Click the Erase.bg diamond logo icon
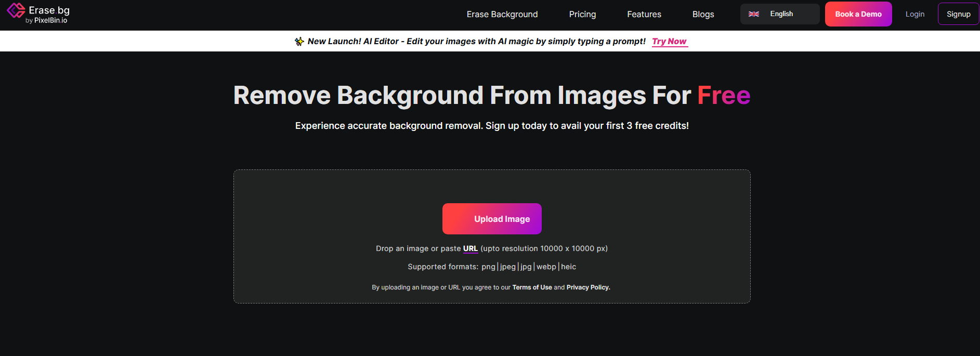 16,10
